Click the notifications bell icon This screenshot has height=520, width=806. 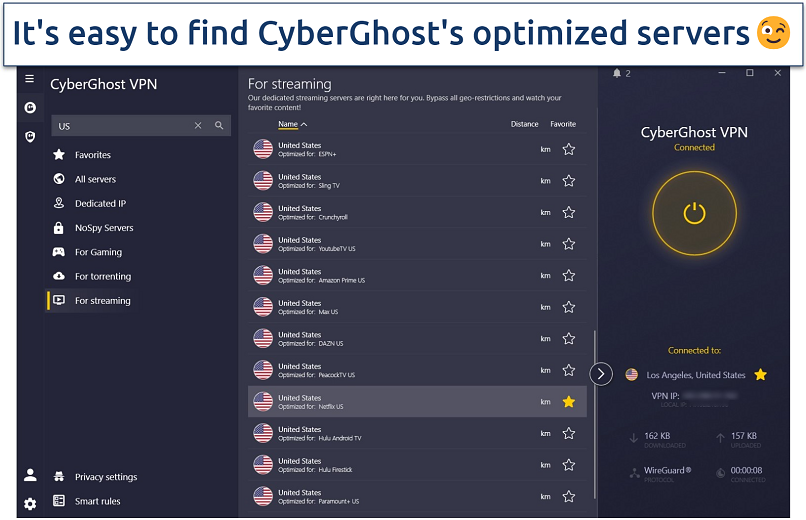click(x=617, y=73)
